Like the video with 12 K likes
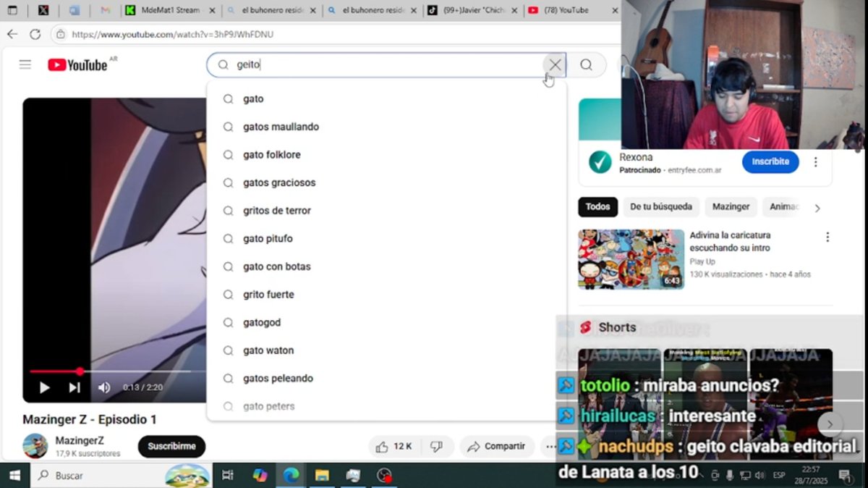 pyautogui.click(x=395, y=446)
